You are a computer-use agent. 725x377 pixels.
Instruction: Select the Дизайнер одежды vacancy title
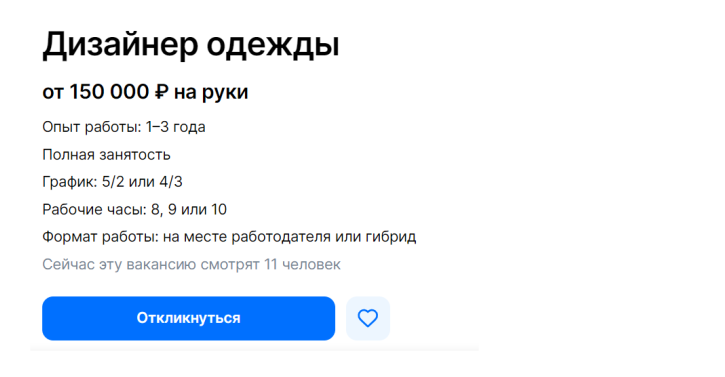[191, 45]
